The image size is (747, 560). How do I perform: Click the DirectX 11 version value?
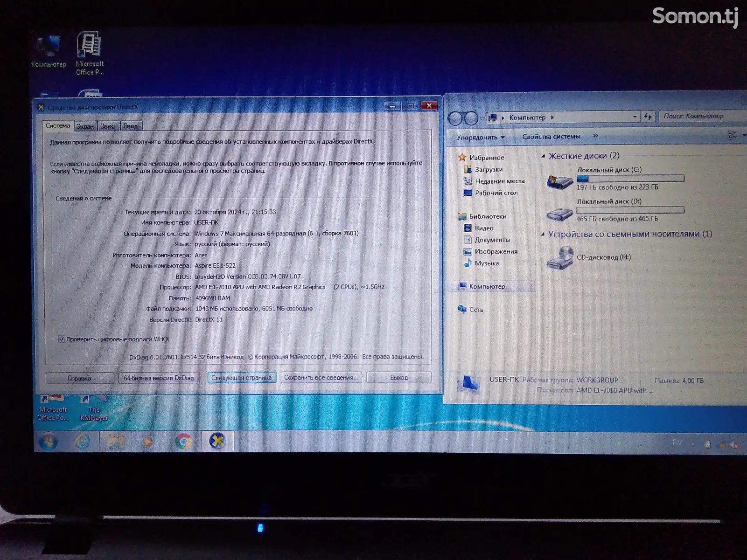[209, 319]
